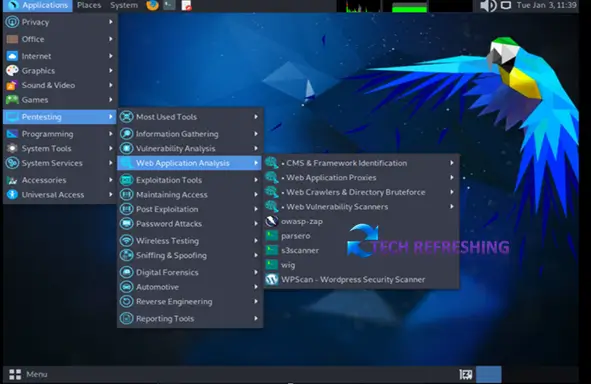Click the Sound & Video icon
Viewport: 591px width, 384px height.
click(x=12, y=85)
